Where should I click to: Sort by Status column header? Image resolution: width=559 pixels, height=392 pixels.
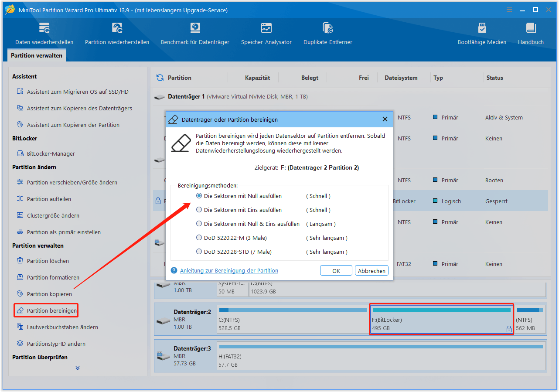(x=495, y=78)
